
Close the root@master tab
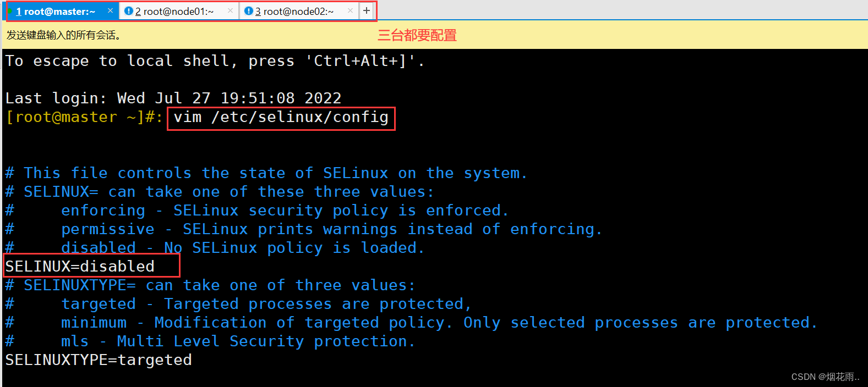click(110, 10)
